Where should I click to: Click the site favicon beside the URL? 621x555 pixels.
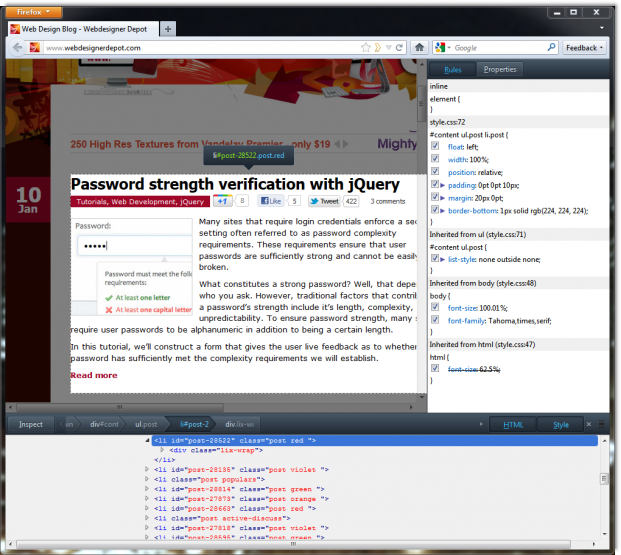click(x=35, y=48)
